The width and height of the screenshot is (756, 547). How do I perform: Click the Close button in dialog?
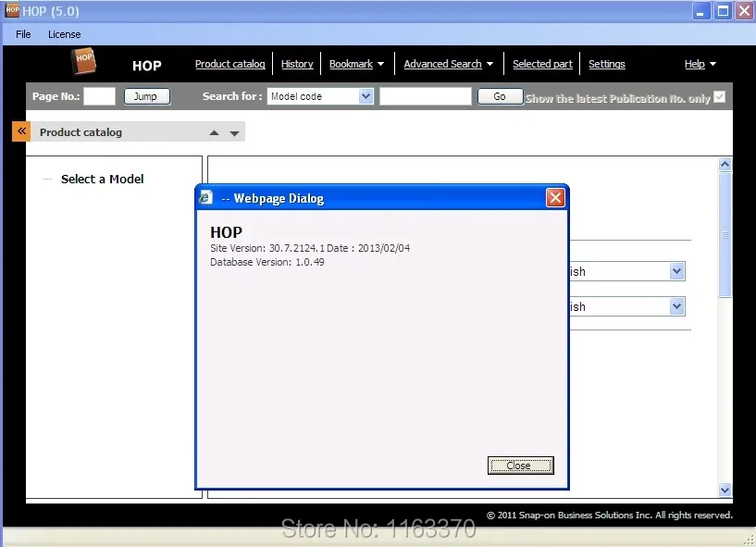(x=520, y=466)
